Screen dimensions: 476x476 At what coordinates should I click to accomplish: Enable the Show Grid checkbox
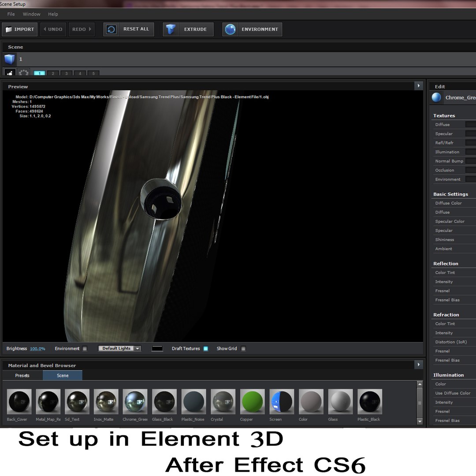click(243, 349)
